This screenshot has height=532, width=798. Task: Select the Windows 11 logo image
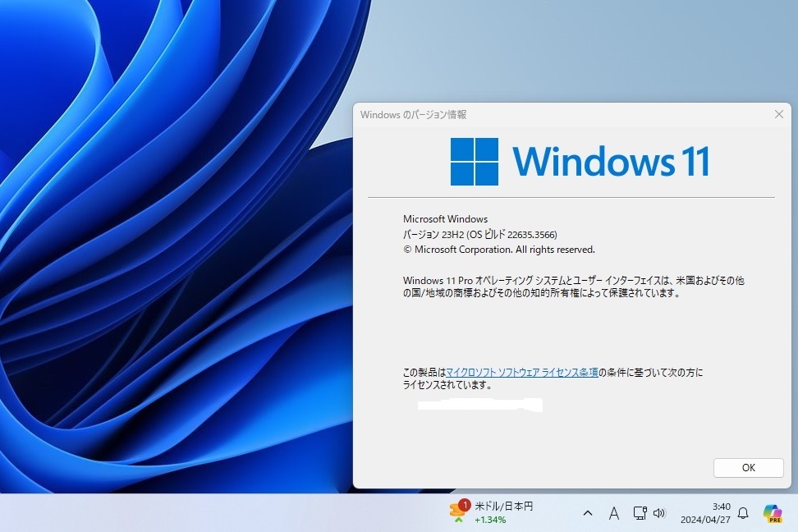coord(580,161)
